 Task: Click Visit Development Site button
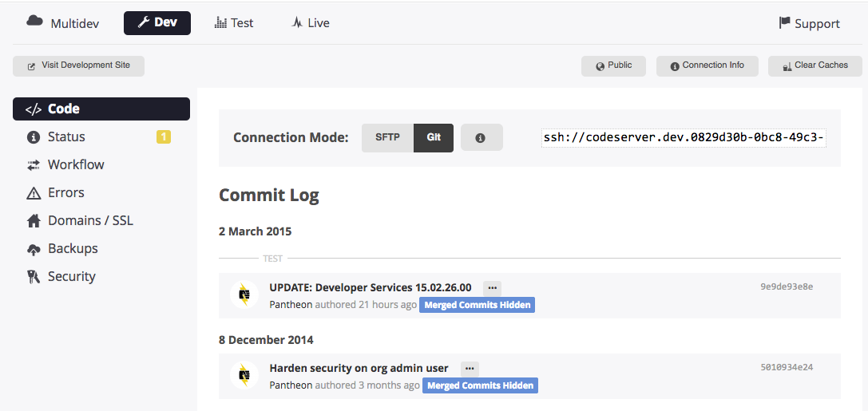tap(78, 65)
